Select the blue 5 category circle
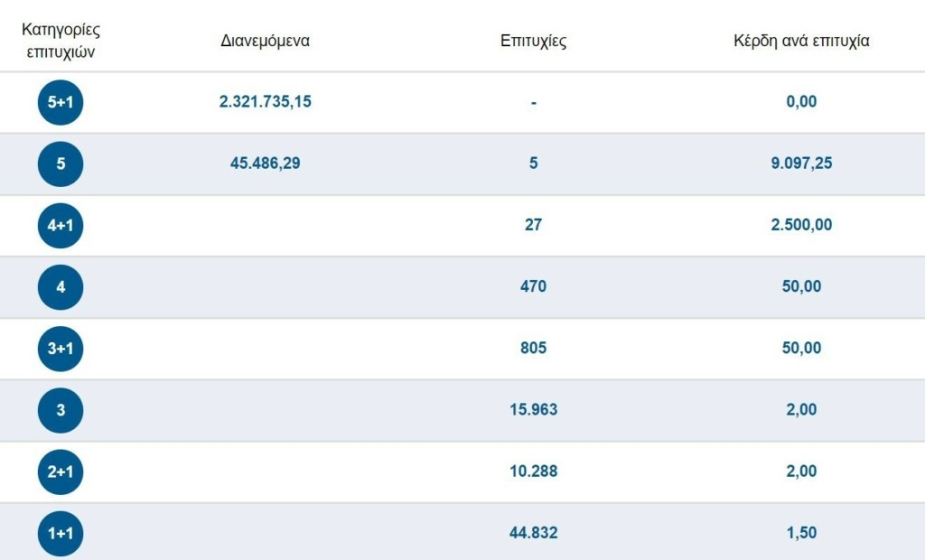Screen dimensions: 925x560 pyautogui.click(x=61, y=163)
